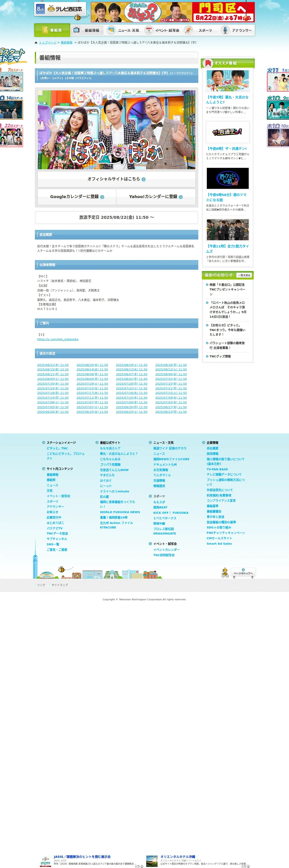Click the 酒のツマミになる話 thumbnail
Screen dimensions: 289x868
click(x=228, y=178)
